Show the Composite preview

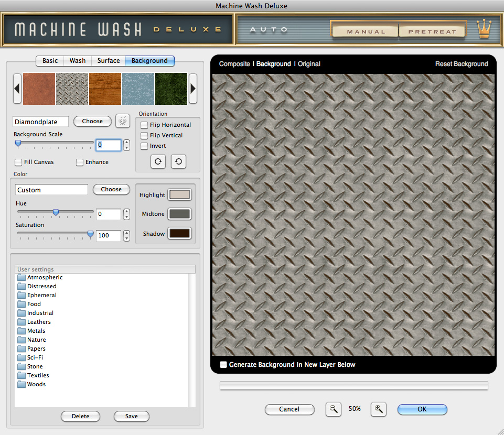pos(234,64)
